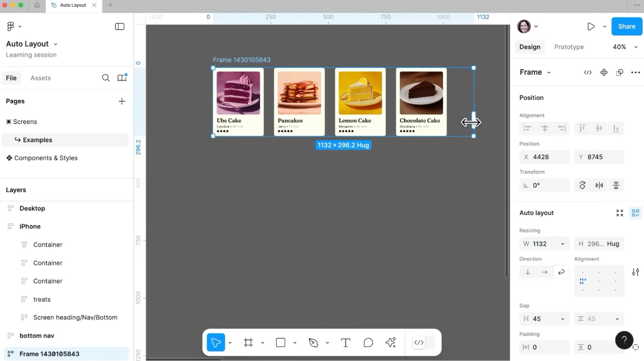Open width resizing dropdown next to 1132
Screen dimensions: 644x361
click(562, 244)
